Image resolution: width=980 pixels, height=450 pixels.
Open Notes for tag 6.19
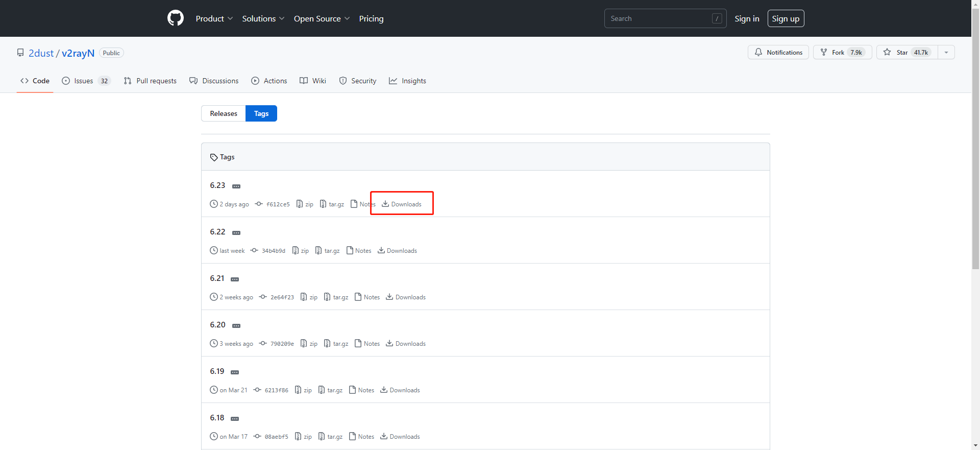362,390
